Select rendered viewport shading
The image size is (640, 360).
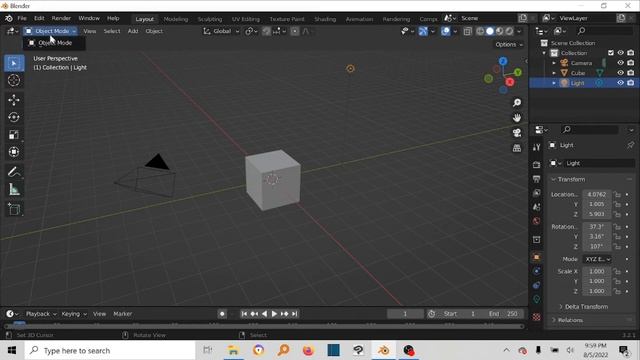pyautogui.click(x=509, y=31)
